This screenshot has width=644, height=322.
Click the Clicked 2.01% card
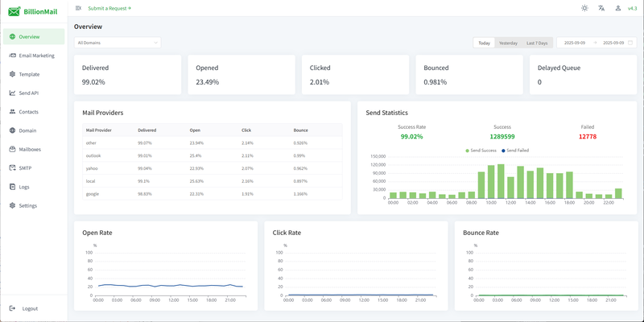355,75
